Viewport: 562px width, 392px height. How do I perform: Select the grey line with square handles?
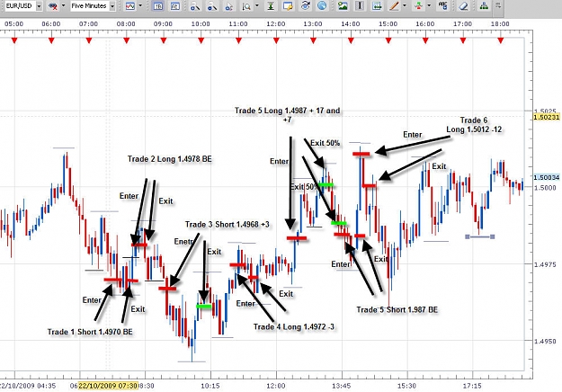pyautogui.click(x=480, y=236)
